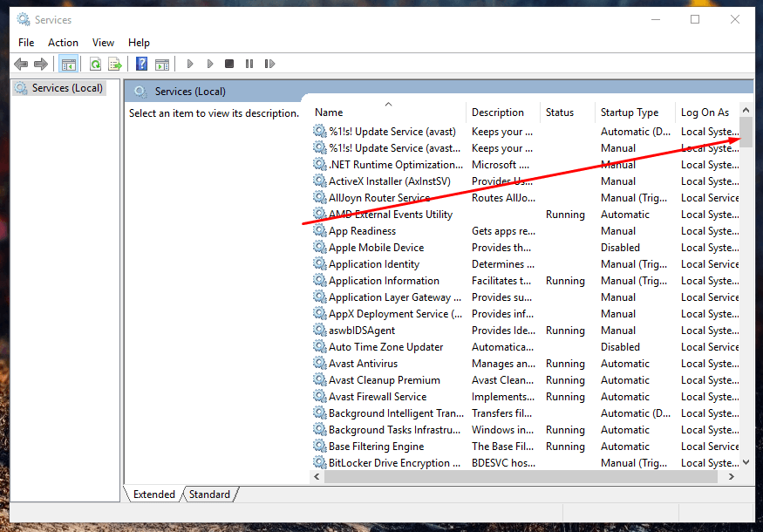Click the vertical scrollbar down arrow
Viewport: 763px width, 532px height.
[x=746, y=462]
